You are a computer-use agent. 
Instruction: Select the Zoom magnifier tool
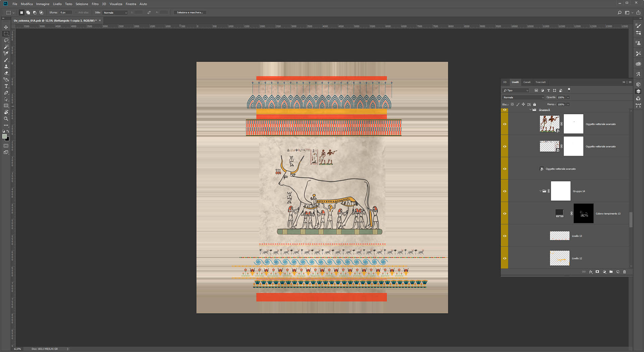(x=6, y=119)
